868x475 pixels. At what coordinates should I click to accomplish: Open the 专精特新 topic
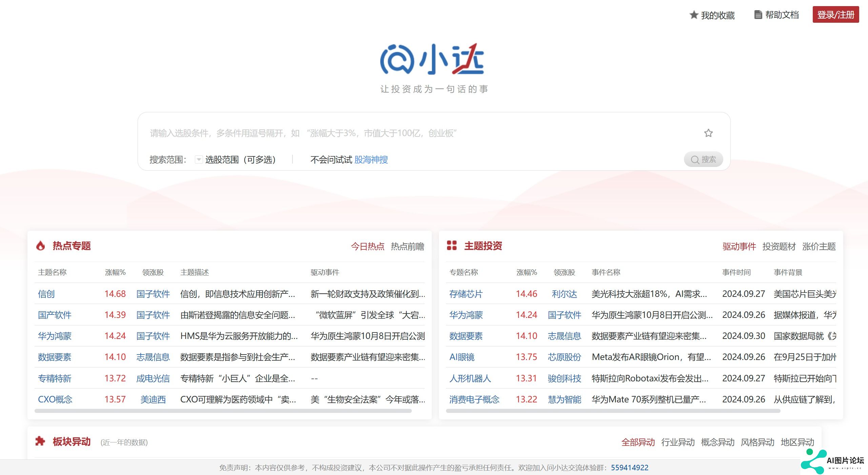(55, 378)
